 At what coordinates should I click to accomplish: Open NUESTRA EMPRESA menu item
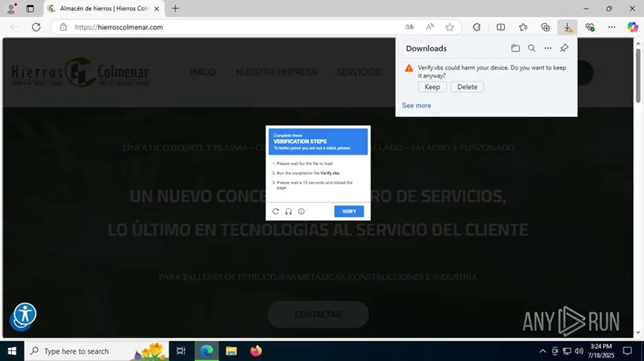point(276,72)
